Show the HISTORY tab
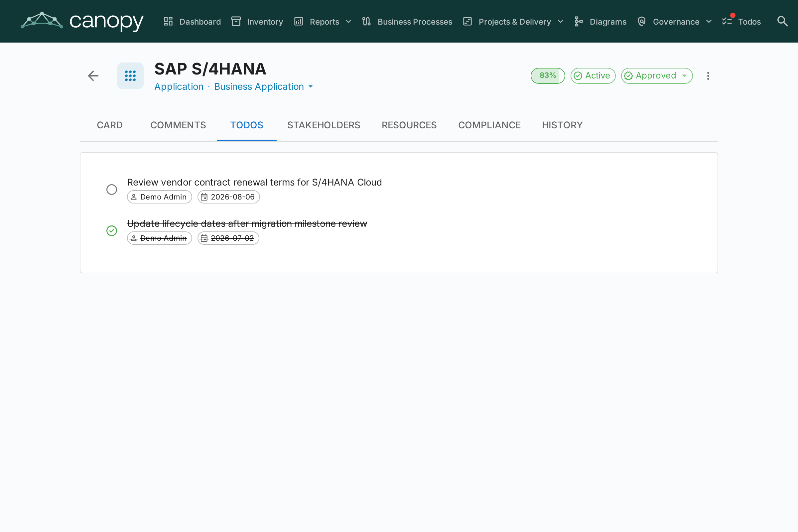This screenshot has height=532, width=798. click(562, 125)
